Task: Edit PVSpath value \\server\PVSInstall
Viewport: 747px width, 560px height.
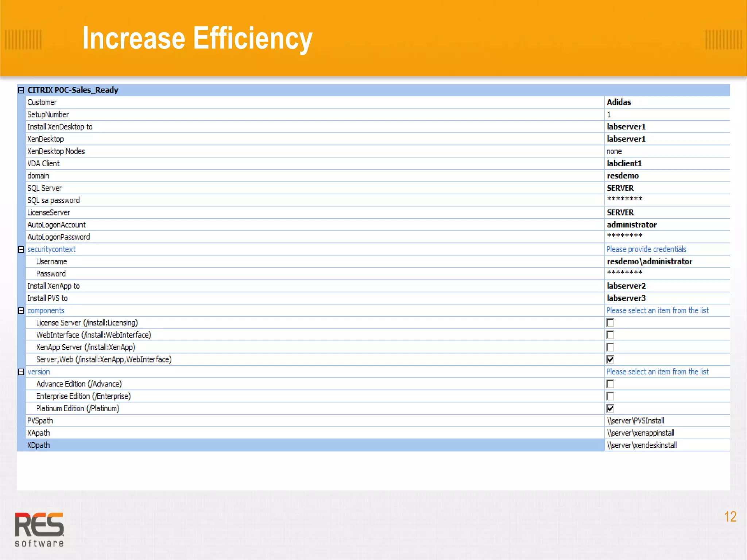Action: click(635, 421)
